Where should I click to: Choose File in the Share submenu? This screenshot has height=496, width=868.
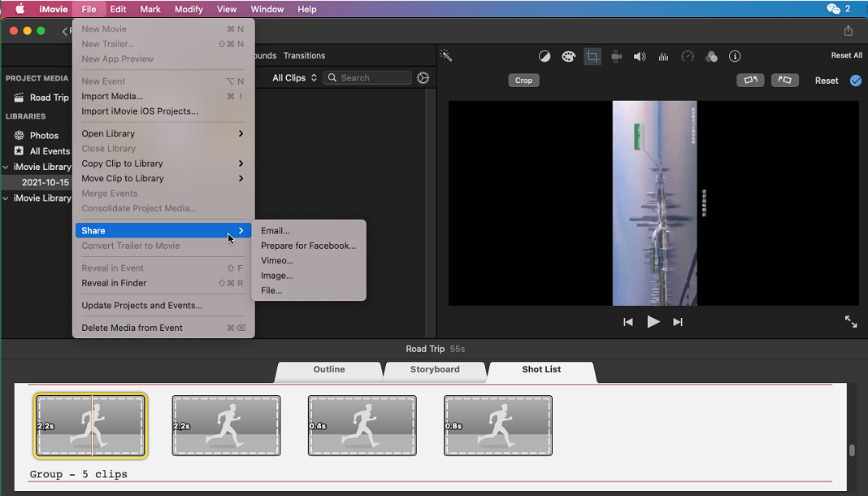click(x=309, y=290)
